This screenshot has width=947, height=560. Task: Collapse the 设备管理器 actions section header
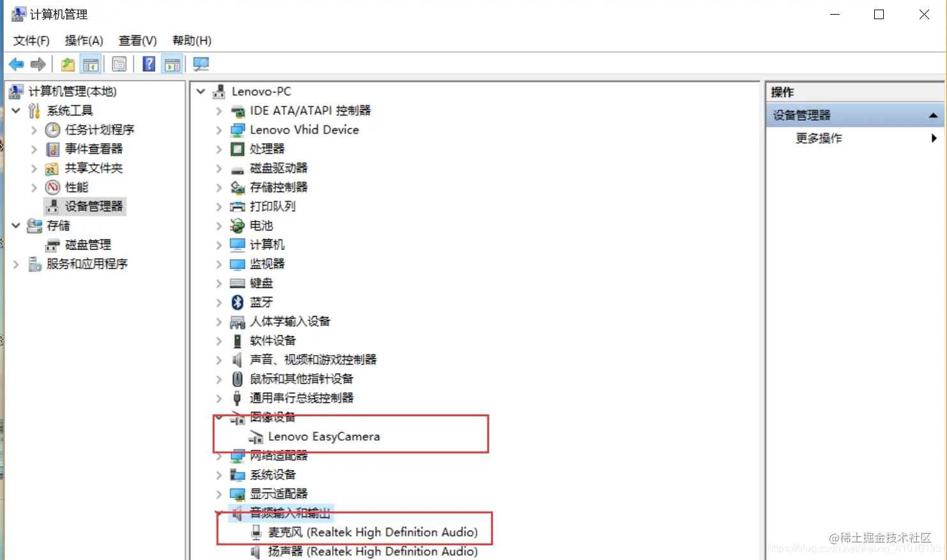click(x=933, y=116)
